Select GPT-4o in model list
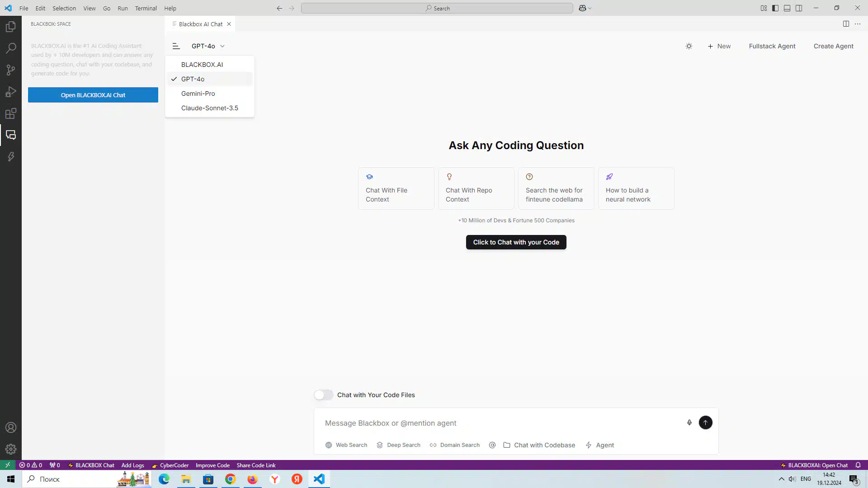The width and height of the screenshot is (868, 488). (x=210, y=79)
